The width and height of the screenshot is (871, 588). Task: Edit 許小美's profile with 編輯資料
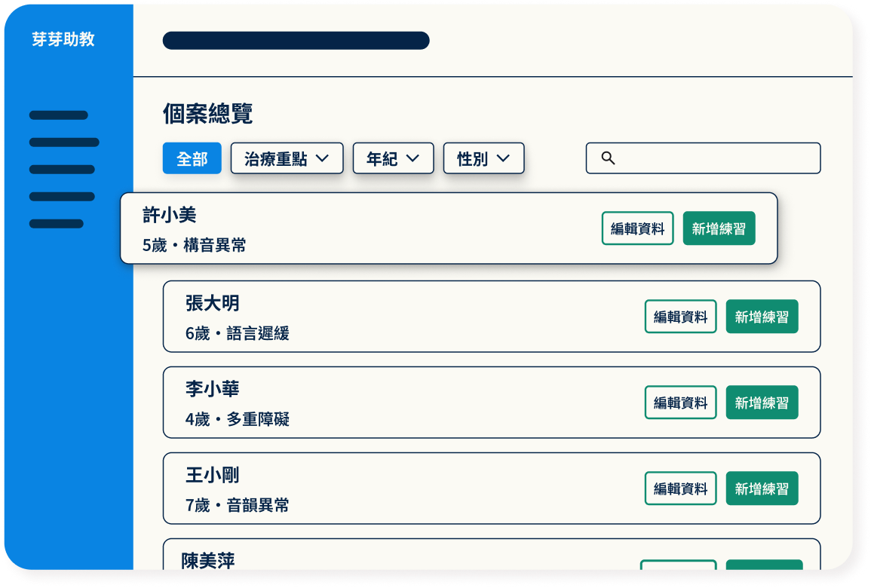pyautogui.click(x=637, y=228)
